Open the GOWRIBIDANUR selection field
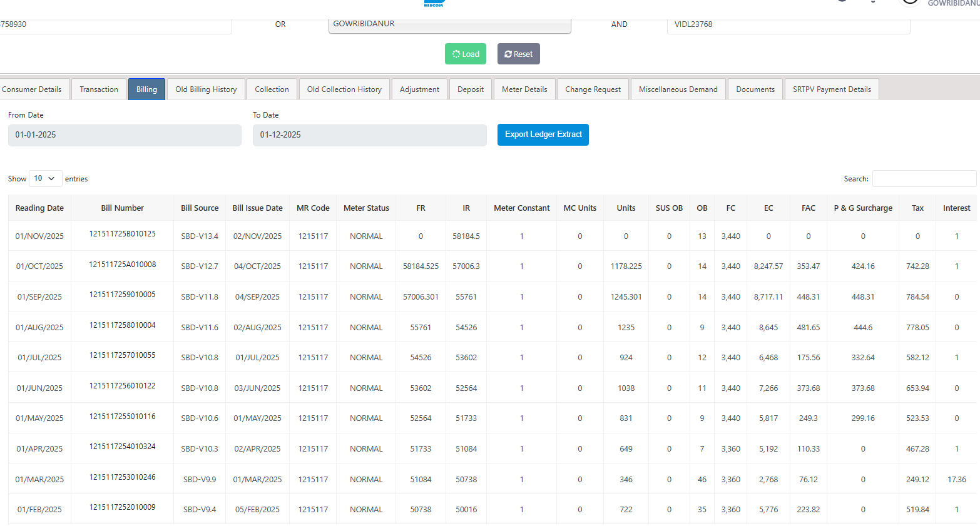This screenshot has width=980, height=526. click(449, 24)
